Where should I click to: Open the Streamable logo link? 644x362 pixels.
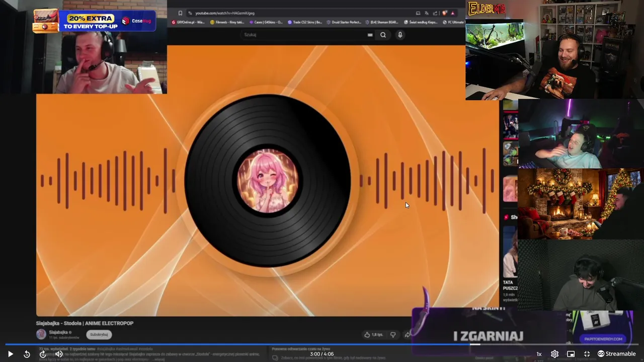pyautogui.click(x=616, y=354)
